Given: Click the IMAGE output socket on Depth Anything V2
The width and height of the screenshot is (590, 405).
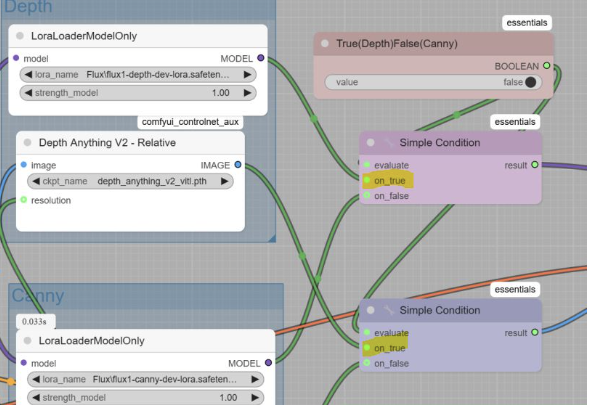Looking at the screenshot, I should pos(238,164).
